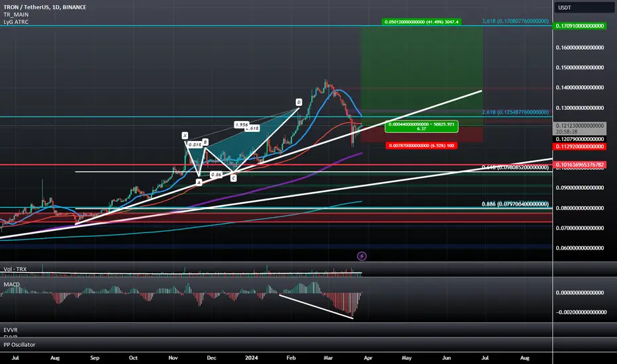The width and height of the screenshot is (617, 364).
Task: Open the USDT currency selector
Action: (x=584, y=7)
